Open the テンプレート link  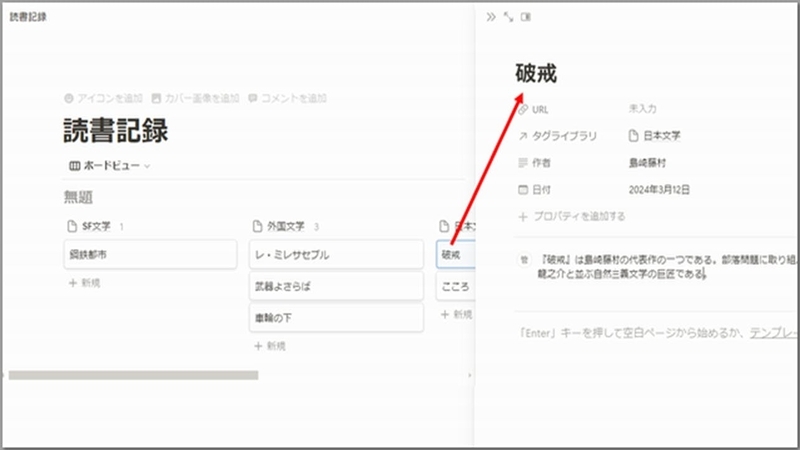(x=774, y=333)
